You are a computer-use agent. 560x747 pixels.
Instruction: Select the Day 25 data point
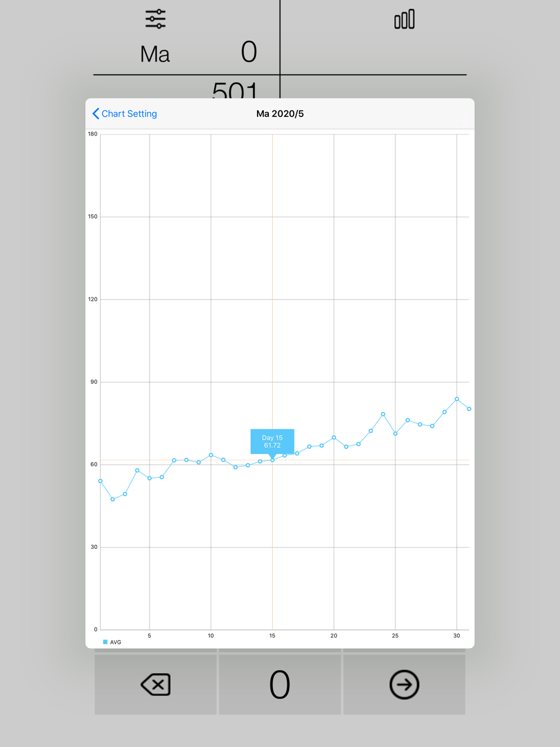(395, 433)
